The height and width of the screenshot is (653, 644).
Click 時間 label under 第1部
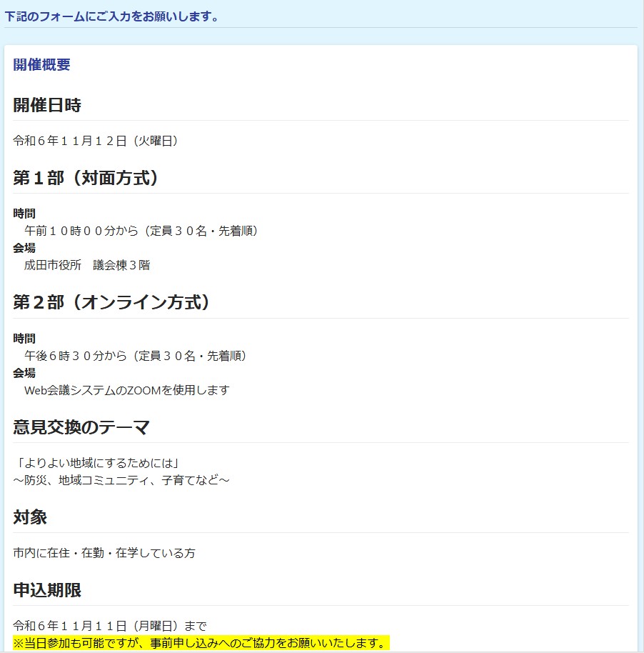tap(24, 213)
